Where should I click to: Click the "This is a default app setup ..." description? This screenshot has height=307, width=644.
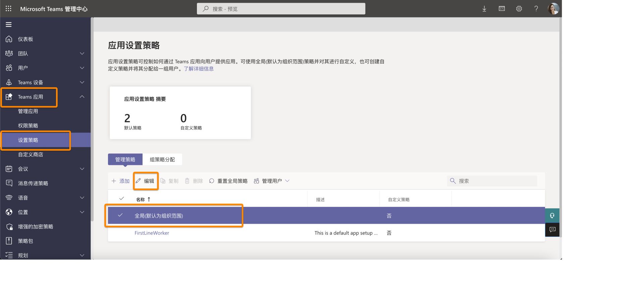point(346,233)
